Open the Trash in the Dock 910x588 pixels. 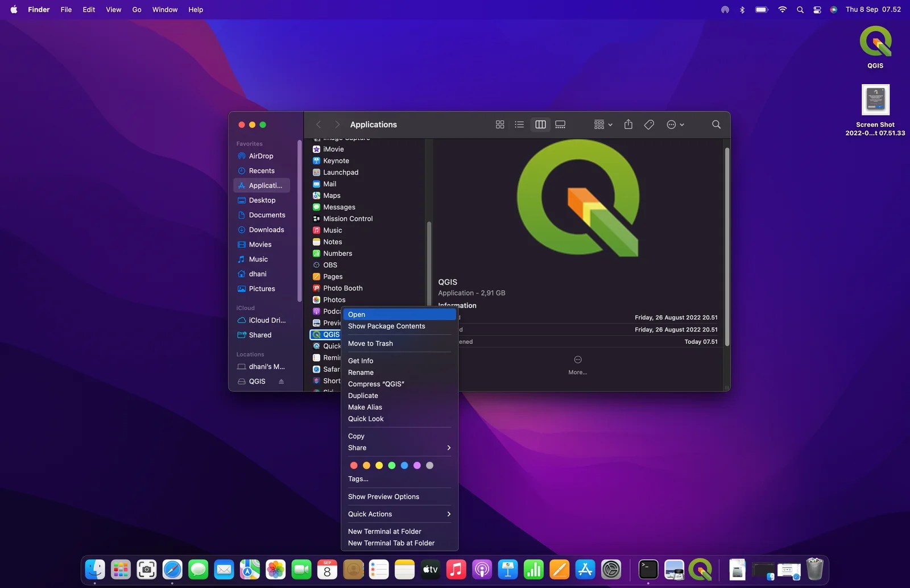(815, 569)
